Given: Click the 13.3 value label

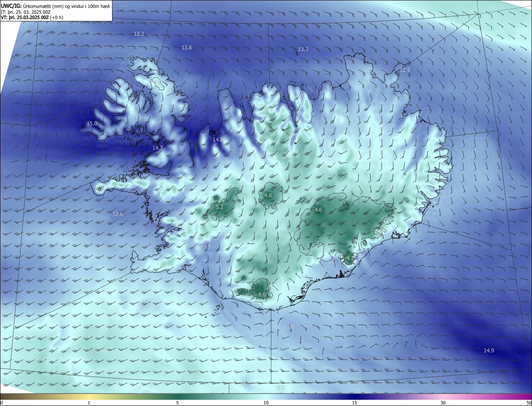Looking at the screenshot, I should (303, 49).
